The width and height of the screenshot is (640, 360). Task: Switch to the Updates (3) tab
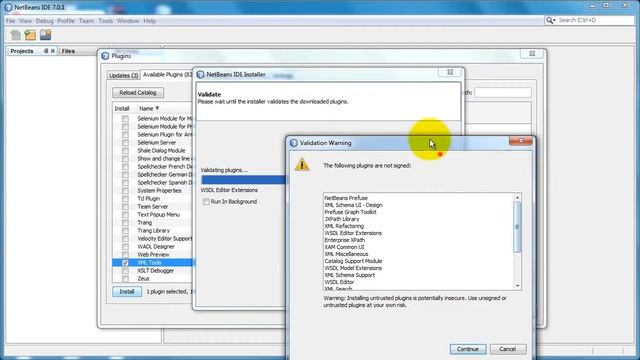(123, 76)
